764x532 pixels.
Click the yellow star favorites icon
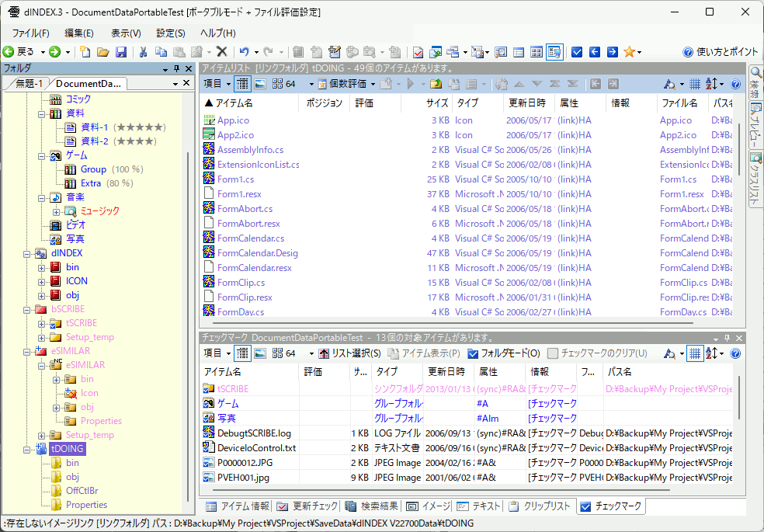(630, 51)
